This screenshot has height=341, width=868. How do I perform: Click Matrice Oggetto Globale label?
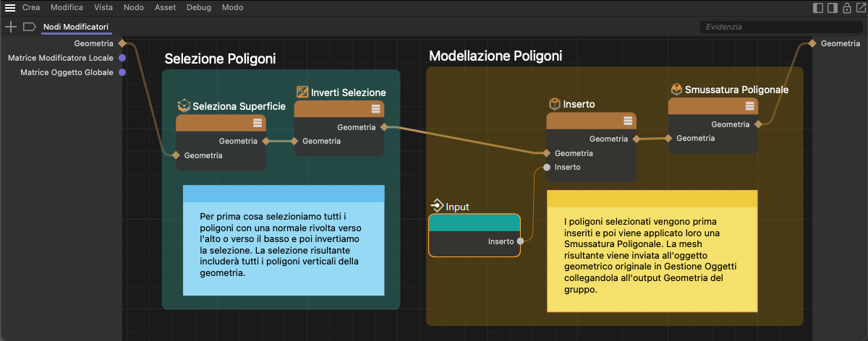(67, 72)
